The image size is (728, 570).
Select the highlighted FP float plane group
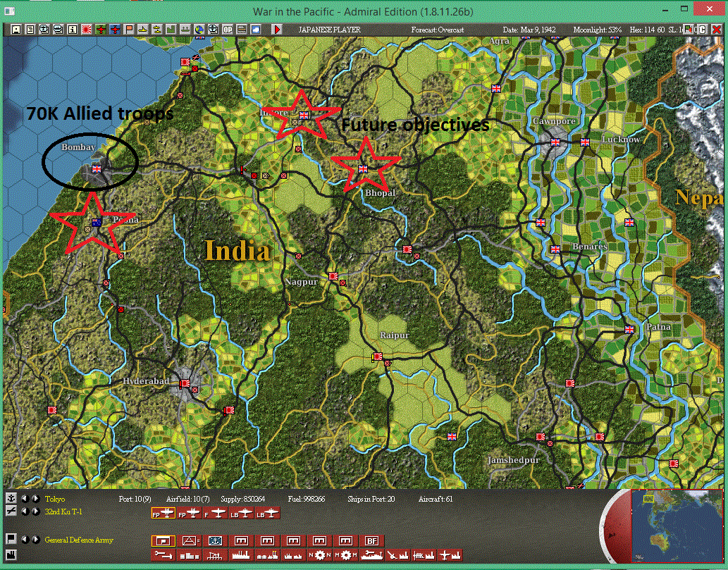pyautogui.click(x=164, y=514)
